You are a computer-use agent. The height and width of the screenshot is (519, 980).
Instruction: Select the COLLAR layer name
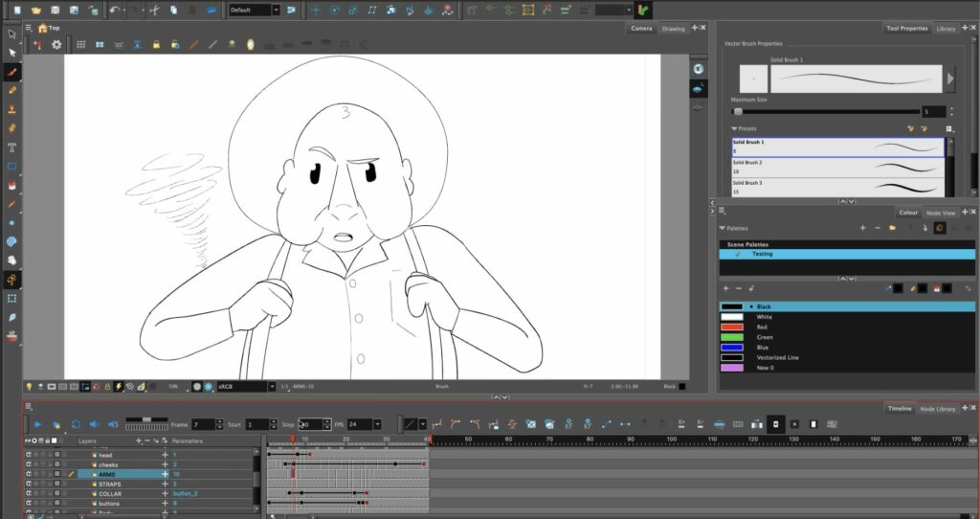pyautogui.click(x=110, y=493)
